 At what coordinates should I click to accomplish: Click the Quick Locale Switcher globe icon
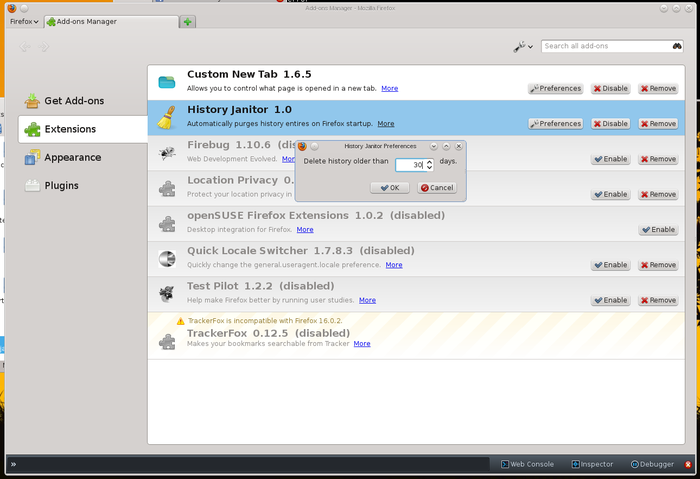pos(167,259)
